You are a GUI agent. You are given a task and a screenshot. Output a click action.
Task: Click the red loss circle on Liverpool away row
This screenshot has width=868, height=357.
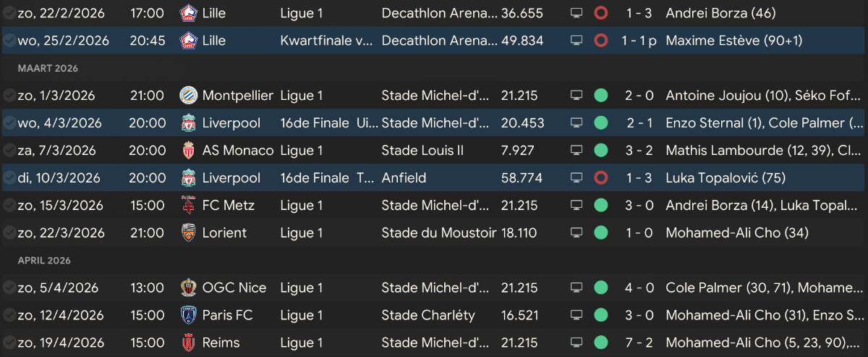click(600, 178)
